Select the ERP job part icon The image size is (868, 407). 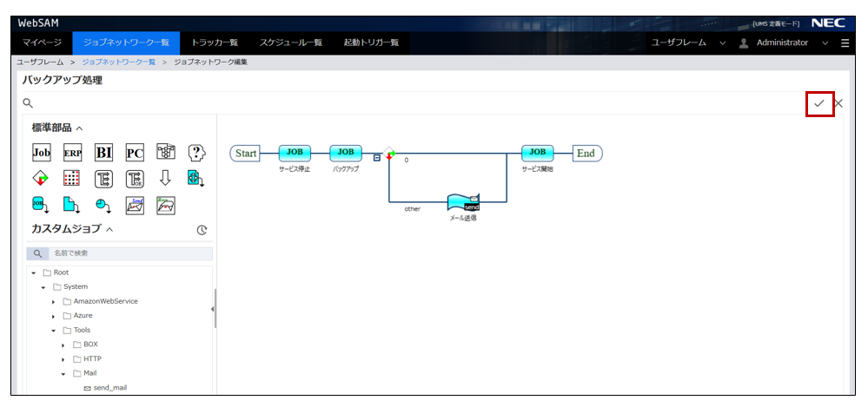tap(73, 153)
